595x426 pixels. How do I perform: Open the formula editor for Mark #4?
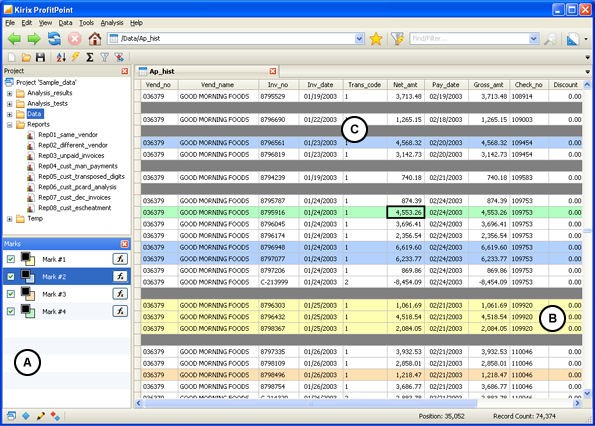pyautogui.click(x=120, y=311)
